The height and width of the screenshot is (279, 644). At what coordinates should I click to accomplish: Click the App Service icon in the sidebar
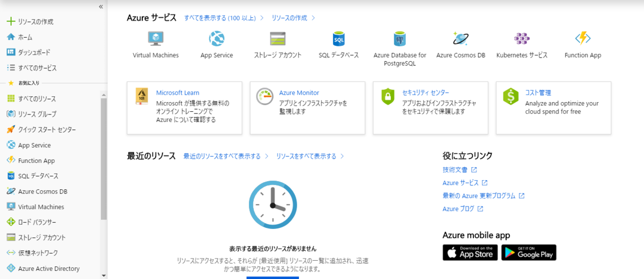tap(11, 145)
